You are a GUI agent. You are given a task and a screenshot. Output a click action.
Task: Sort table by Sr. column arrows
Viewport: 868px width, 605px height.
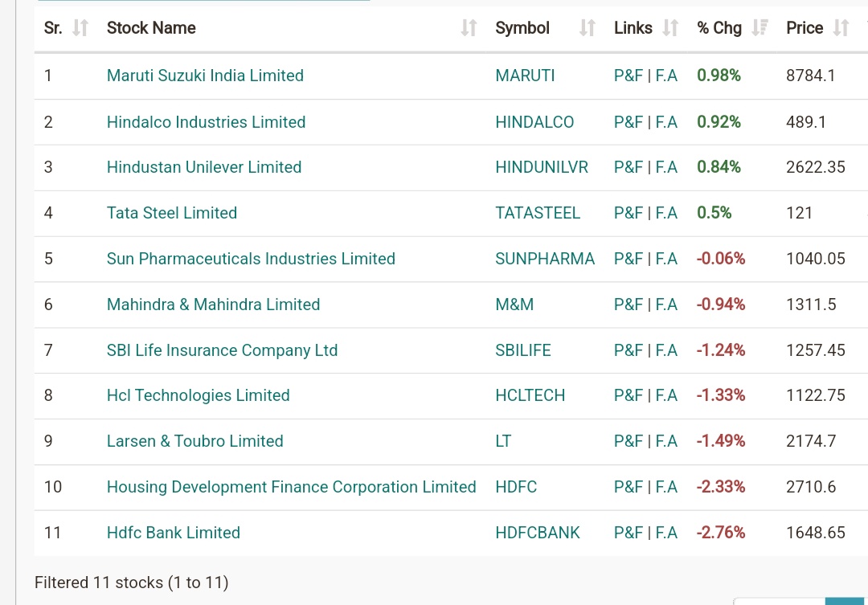click(x=81, y=27)
